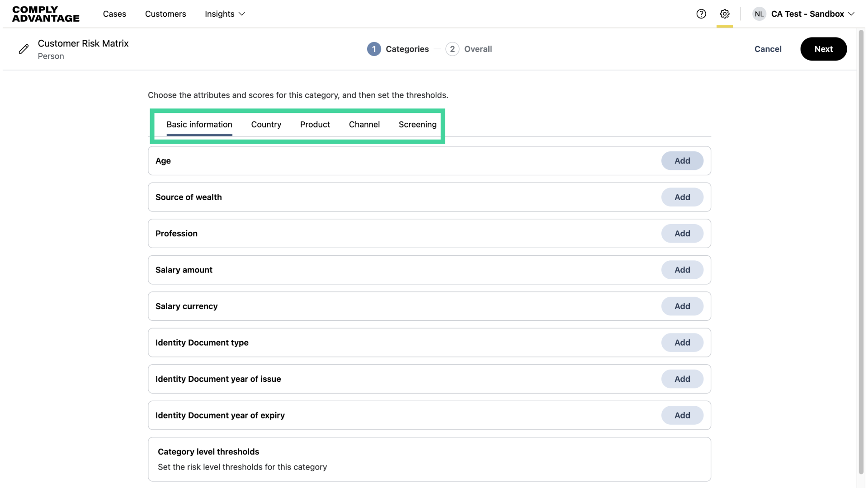Open the Channel tab
The width and height of the screenshot is (868, 488).
coord(364,125)
